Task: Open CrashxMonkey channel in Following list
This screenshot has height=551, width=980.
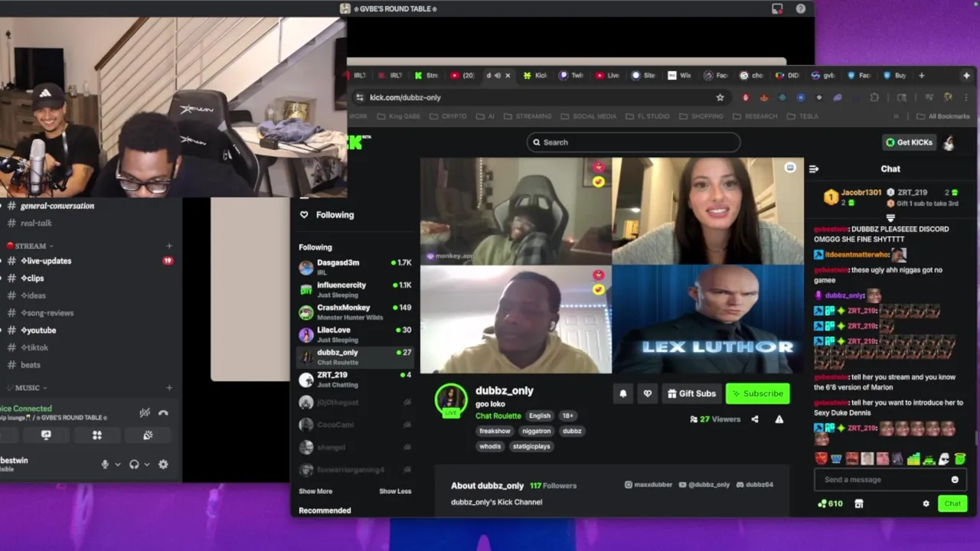Action: click(355, 311)
